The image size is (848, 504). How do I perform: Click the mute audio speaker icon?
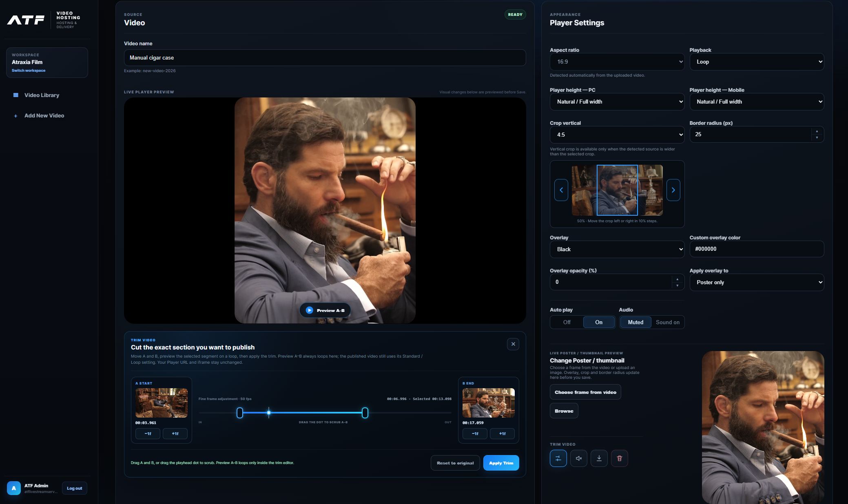pyautogui.click(x=578, y=458)
